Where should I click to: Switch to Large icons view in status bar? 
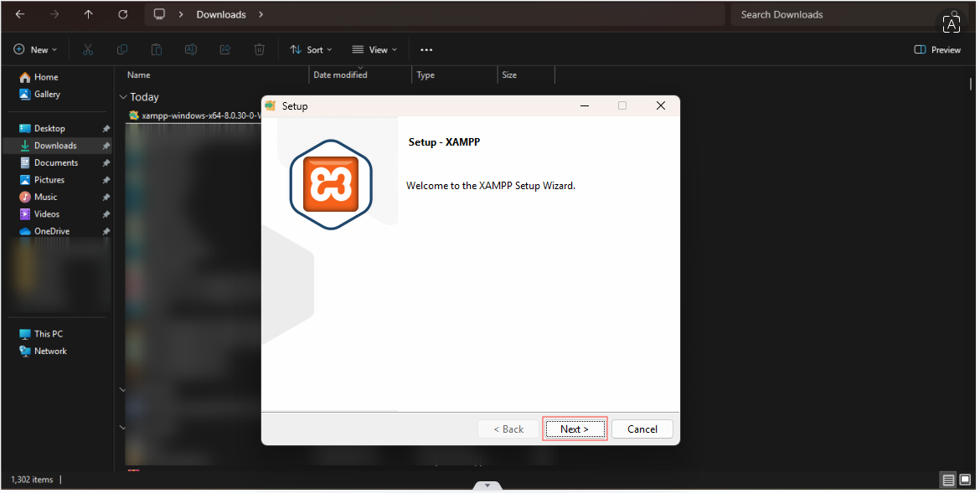point(965,480)
